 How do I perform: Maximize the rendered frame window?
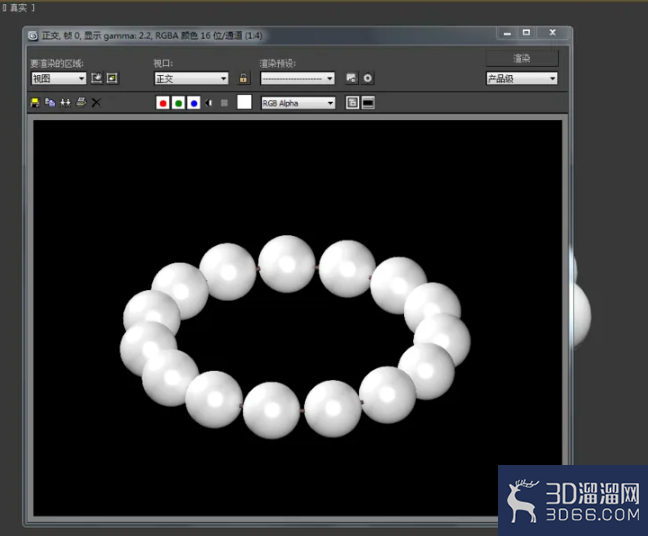click(x=526, y=33)
